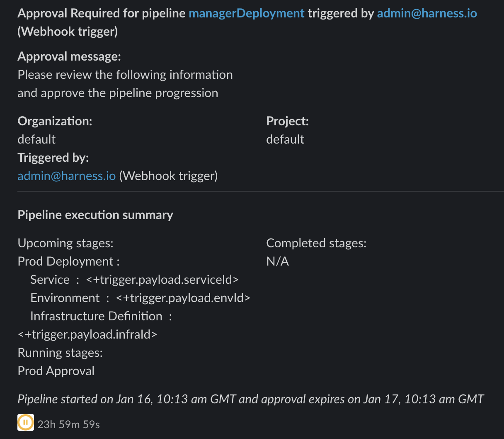Click the pipeline started and expiry text
The height and width of the screenshot is (439, 504).
[250, 399]
